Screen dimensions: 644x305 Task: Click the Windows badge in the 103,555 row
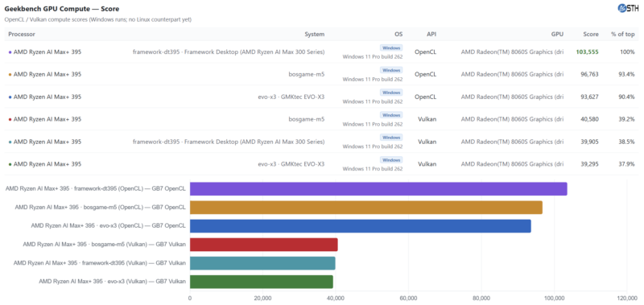(x=391, y=47)
